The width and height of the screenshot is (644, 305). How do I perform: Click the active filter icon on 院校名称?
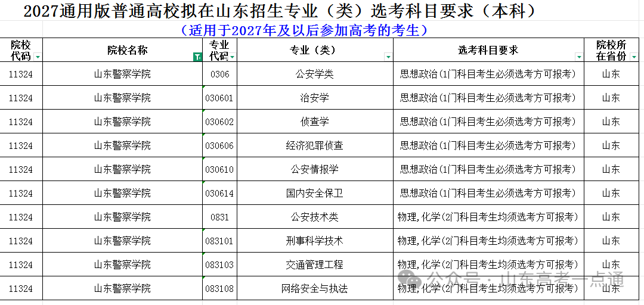(x=197, y=57)
